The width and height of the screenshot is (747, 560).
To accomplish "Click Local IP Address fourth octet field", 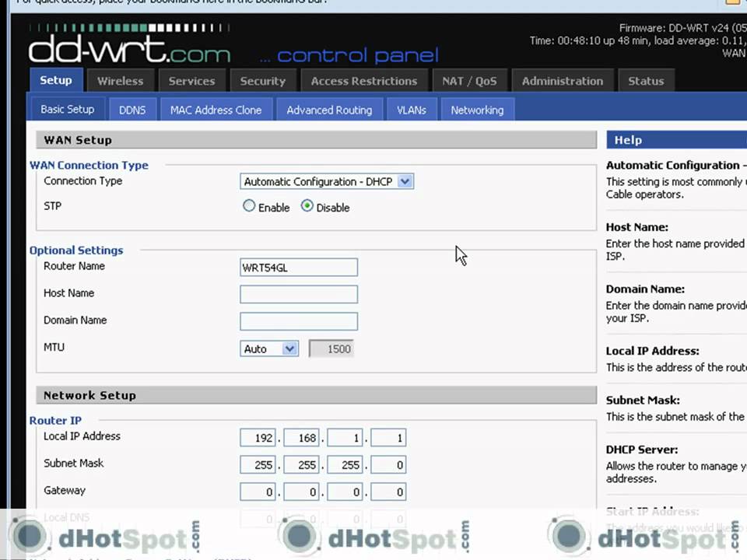I will [388, 438].
